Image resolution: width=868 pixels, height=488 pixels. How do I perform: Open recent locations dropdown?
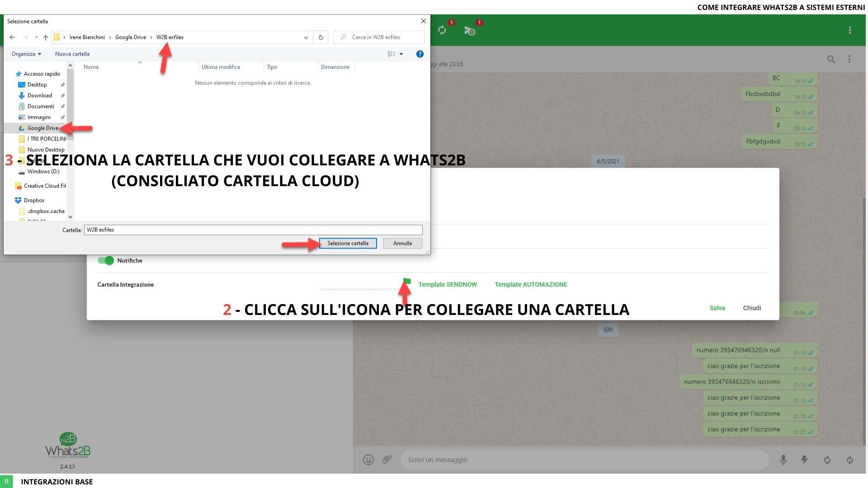[x=36, y=37]
